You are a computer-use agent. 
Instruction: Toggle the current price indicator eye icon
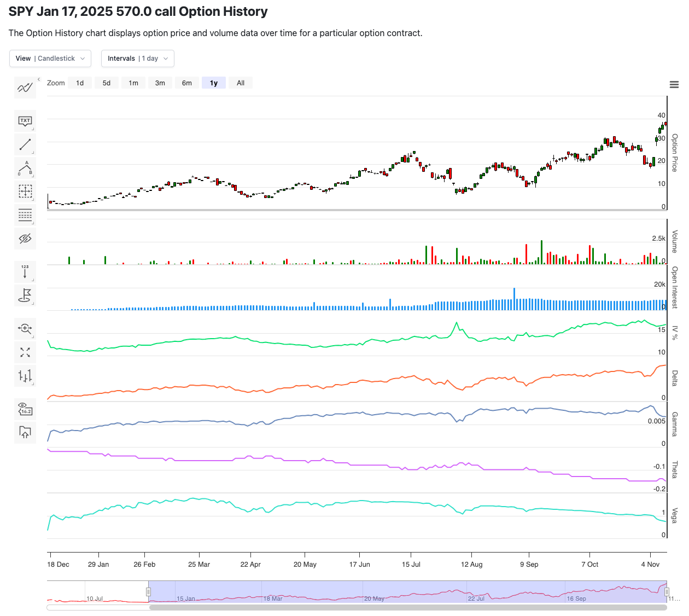point(25,409)
